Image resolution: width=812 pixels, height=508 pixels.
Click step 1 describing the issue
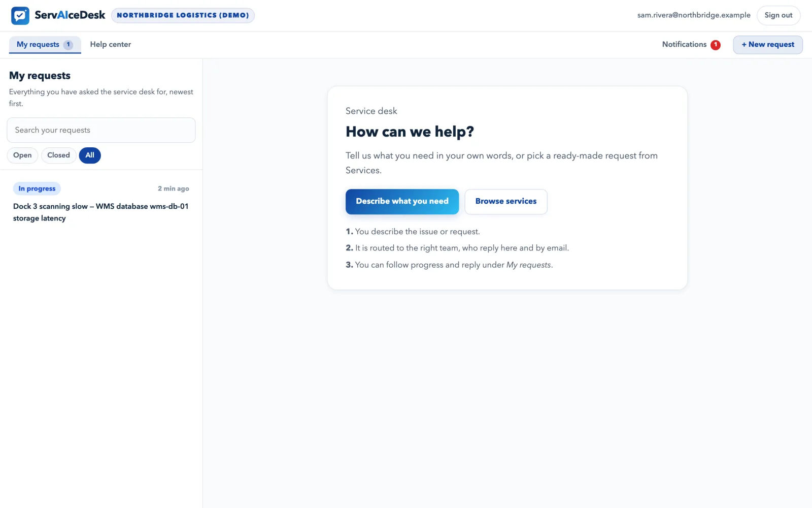point(413,232)
